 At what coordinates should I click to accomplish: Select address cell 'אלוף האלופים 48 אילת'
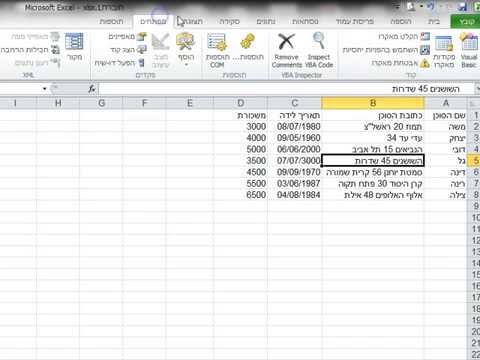pyautogui.click(x=373, y=195)
